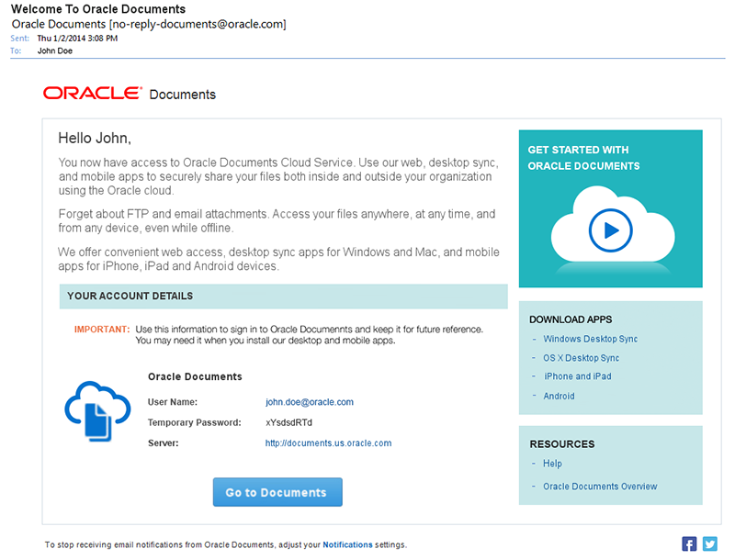This screenshot has height=560, width=735.
Task: Click the john.doe@oracle.com user name link
Action: click(310, 402)
